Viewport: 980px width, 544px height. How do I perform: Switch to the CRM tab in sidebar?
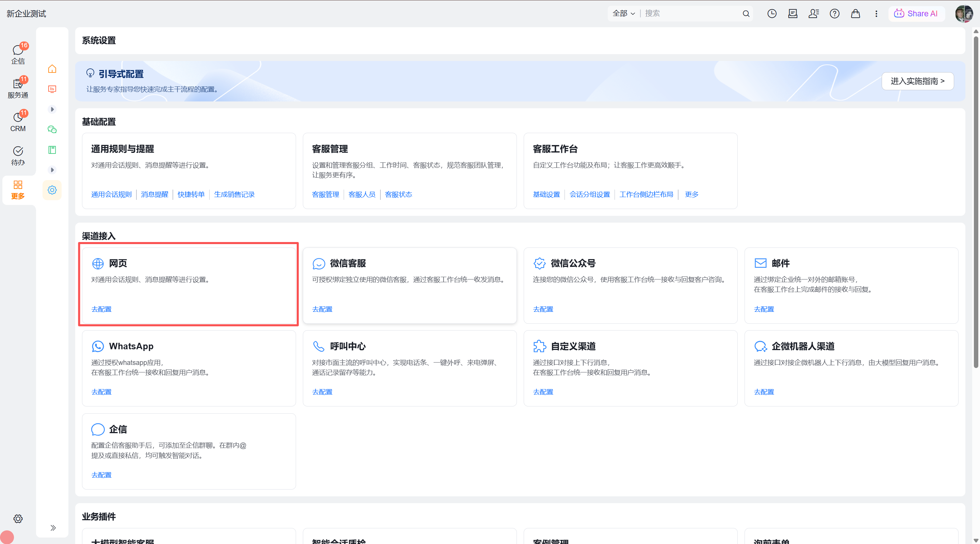[18, 122]
